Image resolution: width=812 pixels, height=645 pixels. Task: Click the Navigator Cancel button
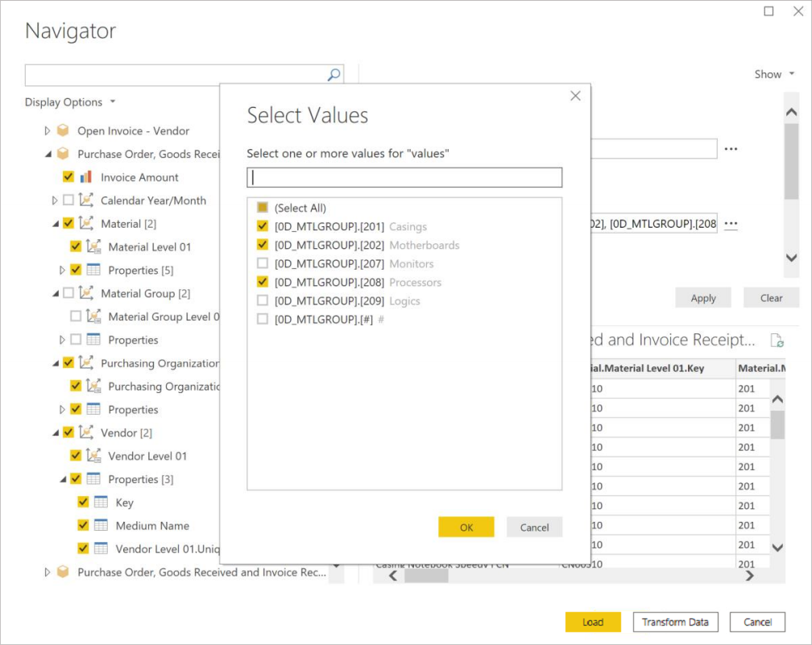coord(757,622)
